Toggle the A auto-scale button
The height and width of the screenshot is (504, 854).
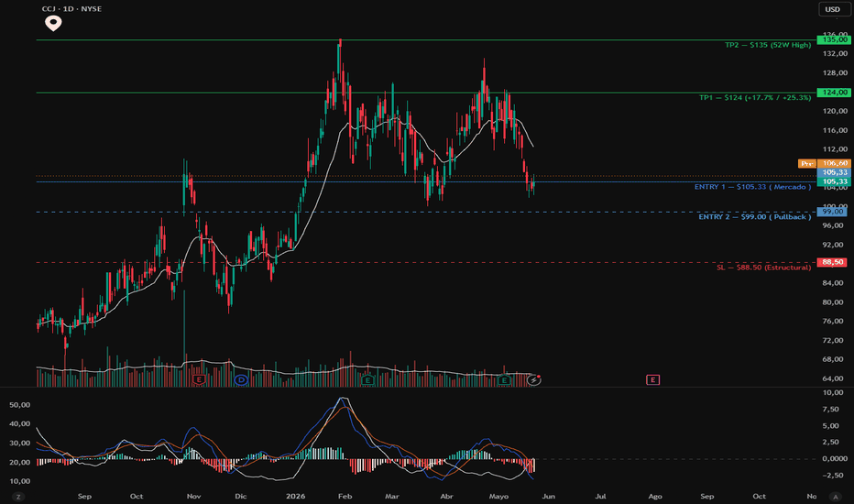[835, 497]
